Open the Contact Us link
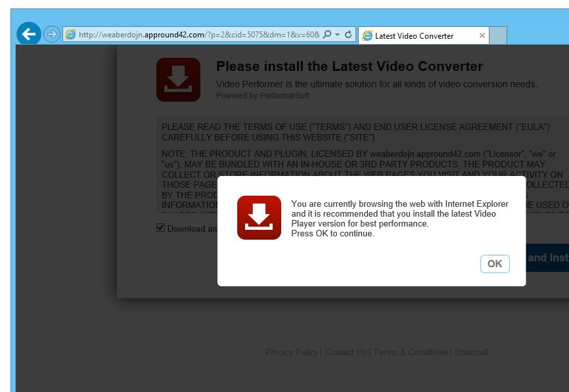569x392 pixels. [x=346, y=352]
